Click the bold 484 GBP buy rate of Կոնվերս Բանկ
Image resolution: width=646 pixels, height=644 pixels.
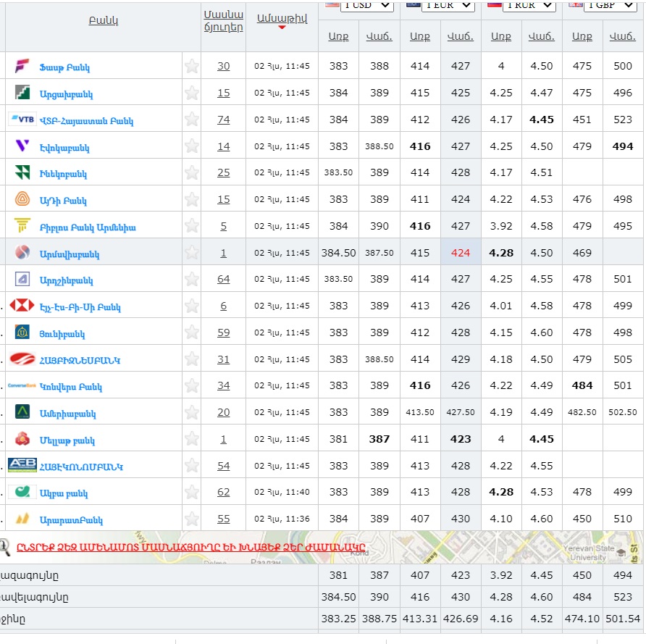pyautogui.click(x=582, y=385)
